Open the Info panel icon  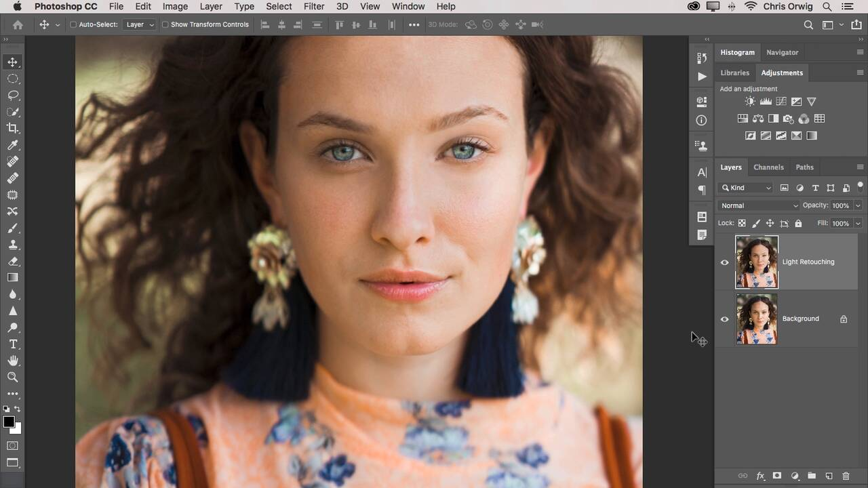(702, 120)
